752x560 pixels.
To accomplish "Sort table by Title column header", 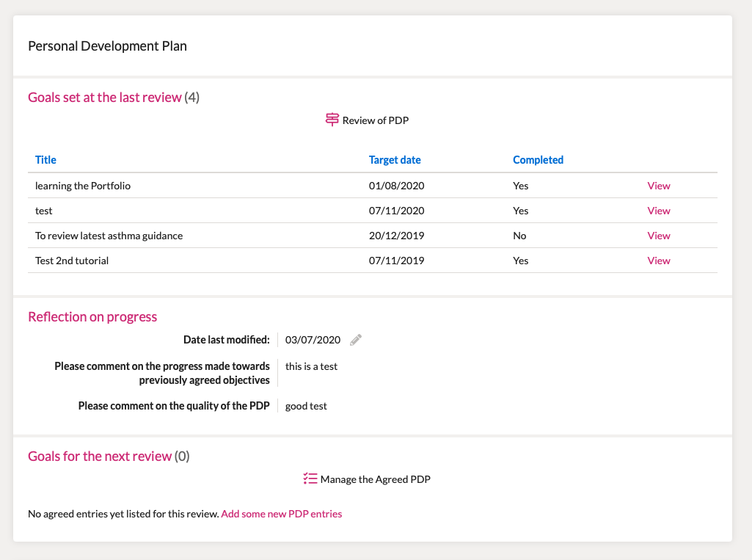I will pos(45,160).
